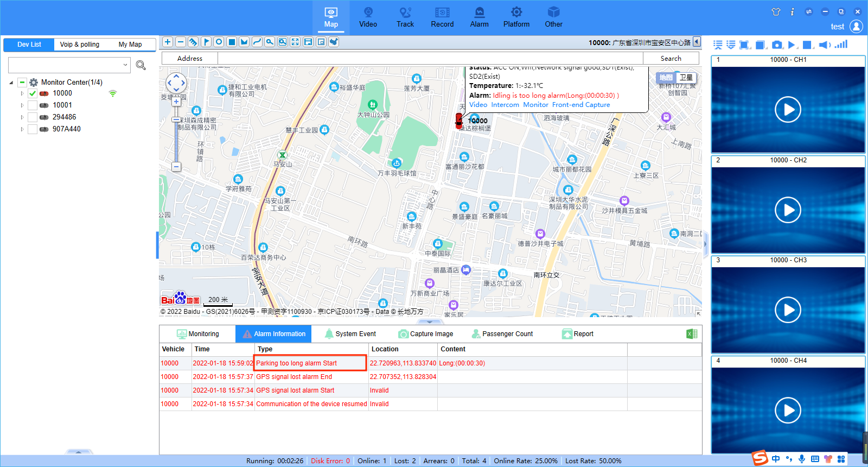Click the play all videos icon
The image size is (868, 467).
click(792, 45)
